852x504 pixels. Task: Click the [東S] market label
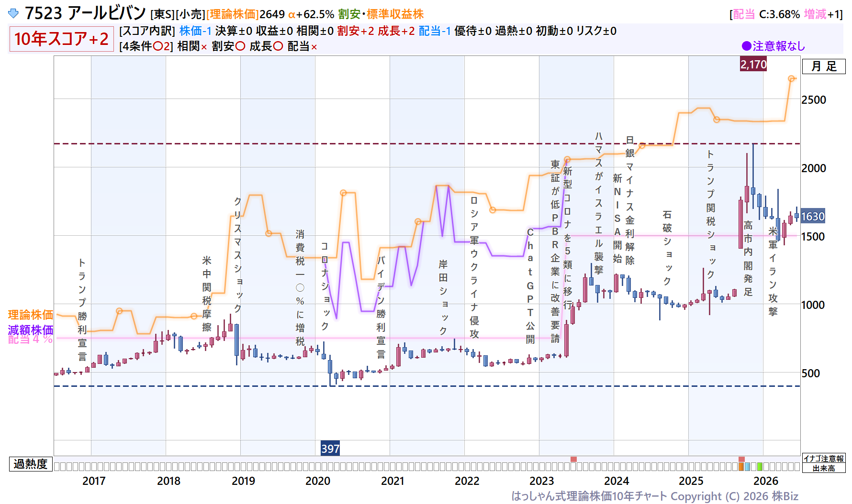tap(163, 14)
